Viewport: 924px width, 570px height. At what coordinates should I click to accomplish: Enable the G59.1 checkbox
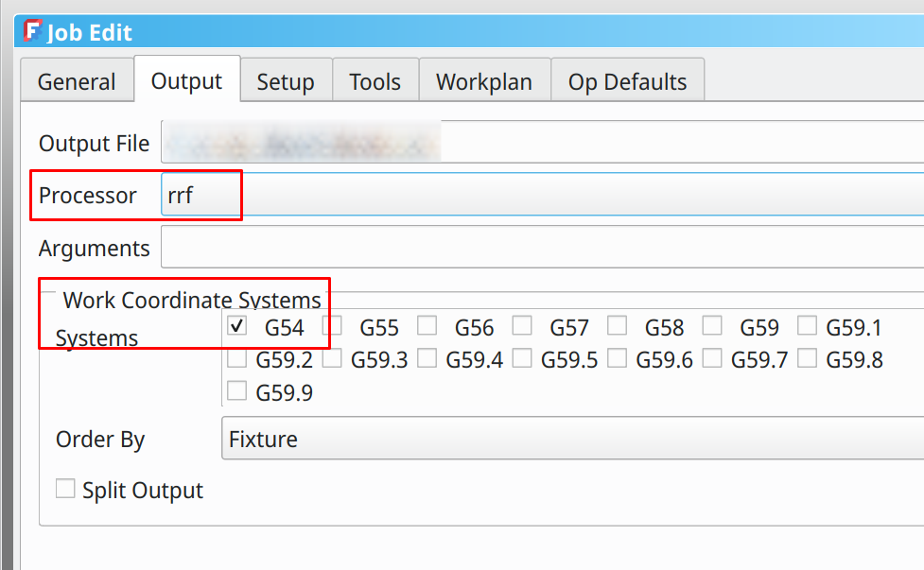[807, 327]
